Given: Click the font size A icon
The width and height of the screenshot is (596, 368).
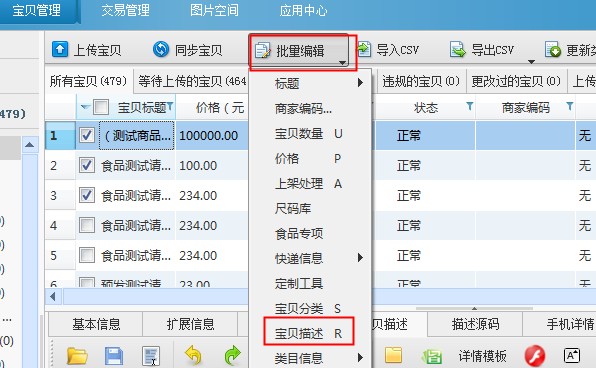Looking at the screenshot, I should (572, 355).
